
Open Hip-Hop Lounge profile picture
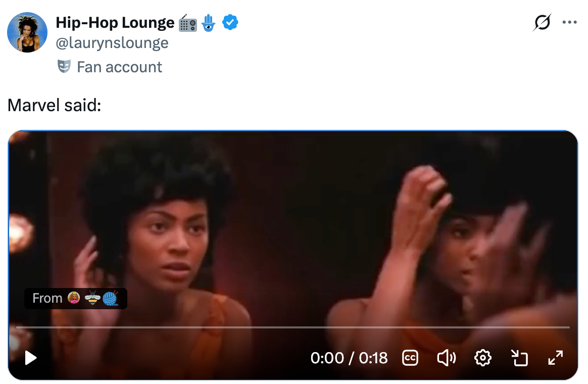pos(27,32)
